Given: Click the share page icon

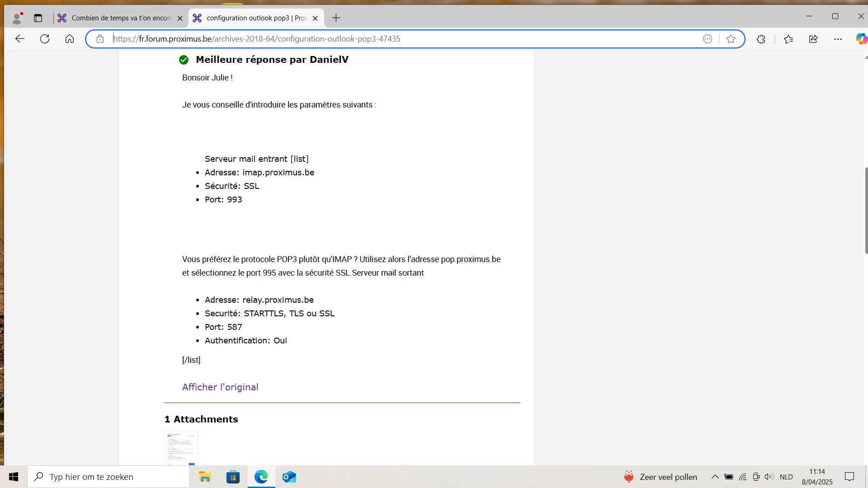Looking at the screenshot, I should click(x=813, y=39).
